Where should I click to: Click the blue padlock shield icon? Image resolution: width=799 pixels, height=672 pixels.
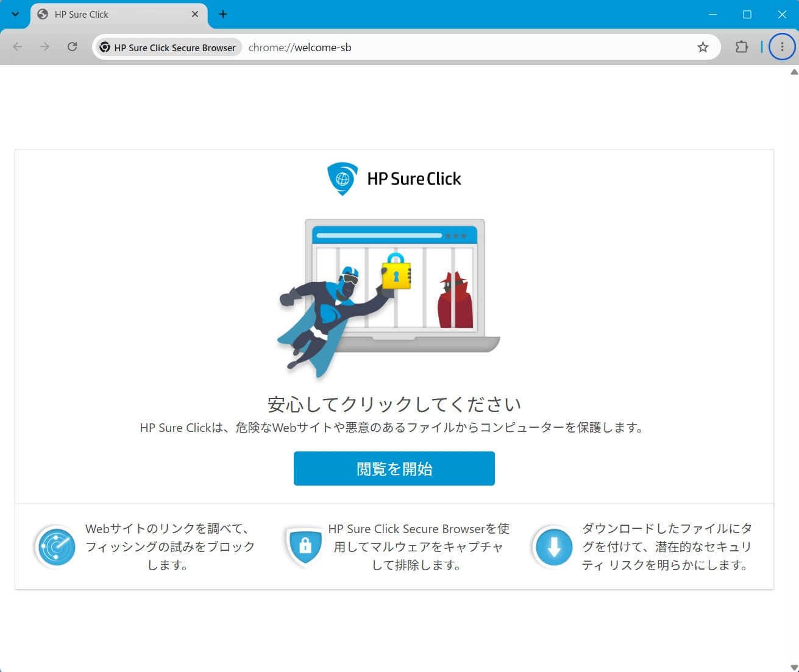[x=305, y=546]
